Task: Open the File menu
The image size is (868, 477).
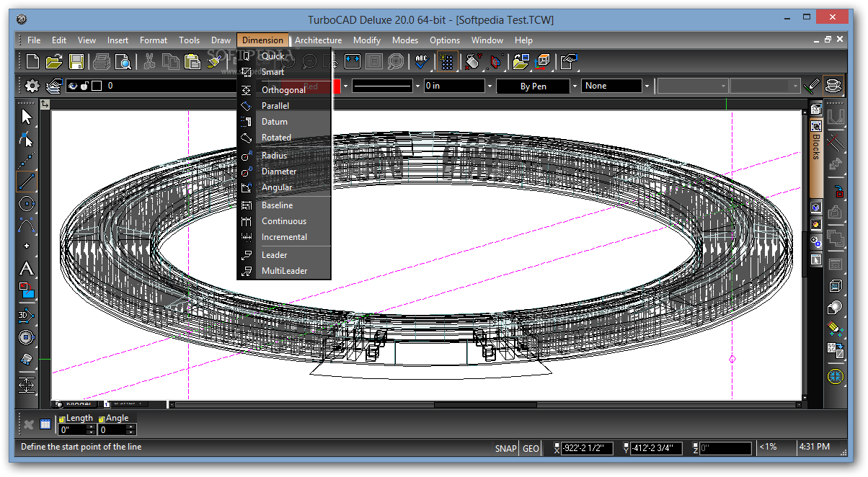Action: [x=34, y=40]
